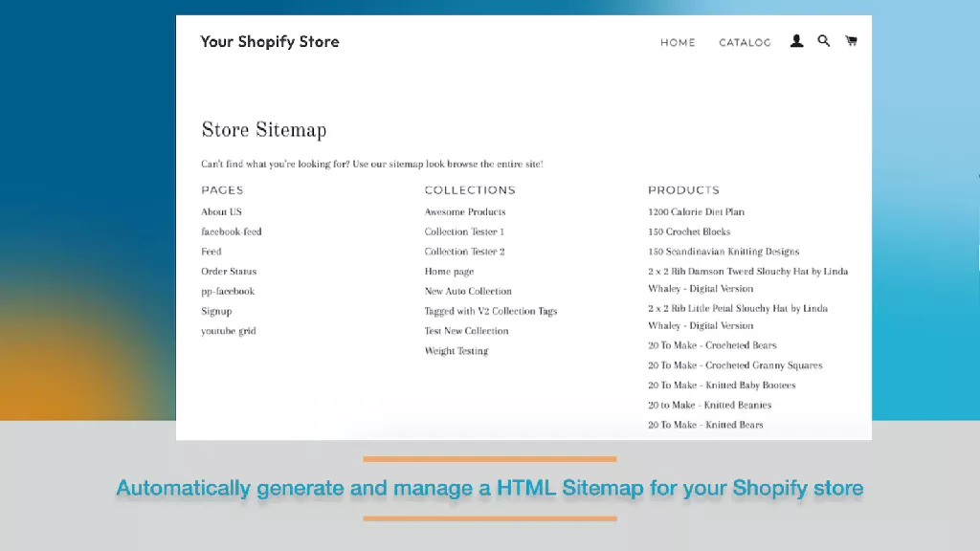
Task: Open the Order Status page
Action: 229,271
